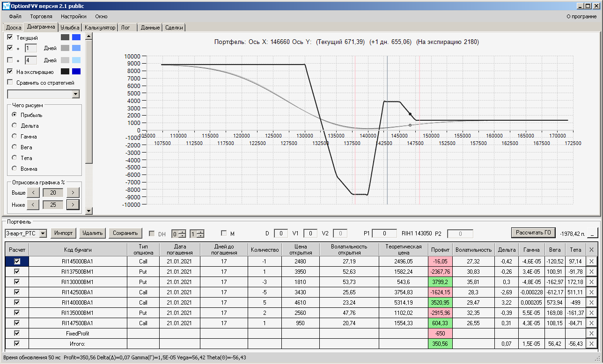Increase the 'Выше' cutoff with right arrow
This screenshot has height=364, width=603.
[x=73, y=193]
